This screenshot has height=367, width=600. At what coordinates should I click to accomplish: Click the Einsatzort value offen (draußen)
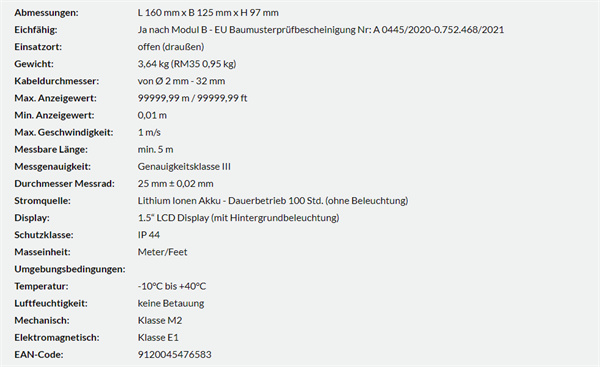coord(171,47)
